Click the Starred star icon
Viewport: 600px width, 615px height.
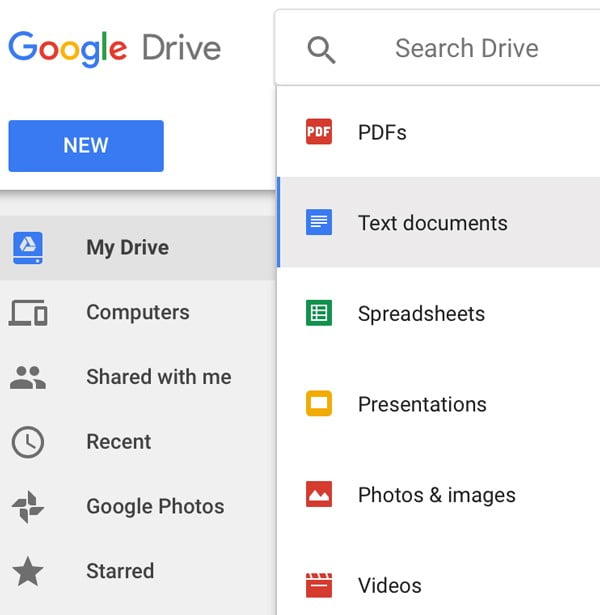(28, 571)
